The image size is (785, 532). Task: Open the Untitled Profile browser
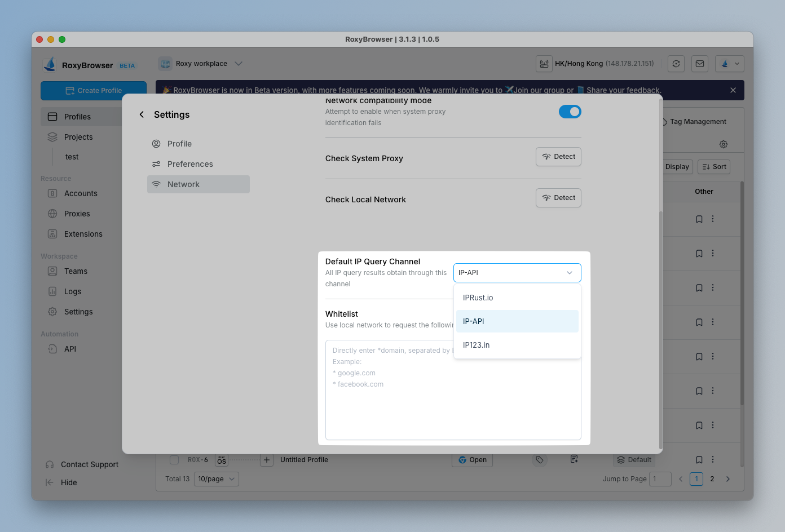coord(473,460)
